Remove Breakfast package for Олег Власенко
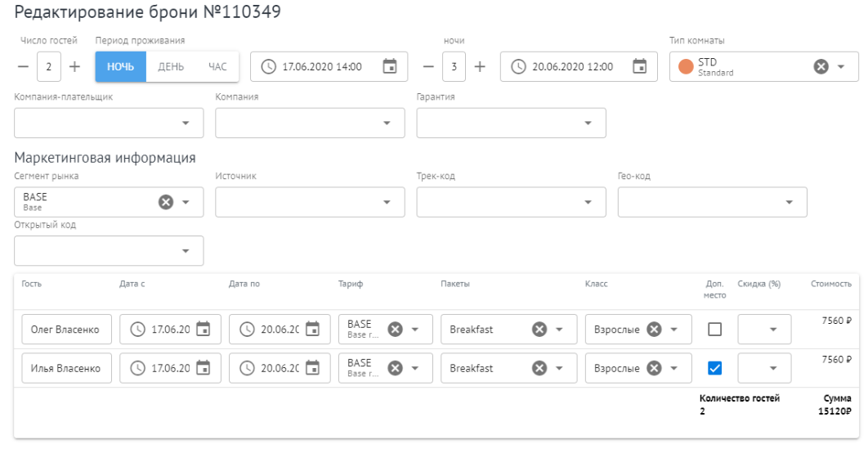 coord(539,330)
